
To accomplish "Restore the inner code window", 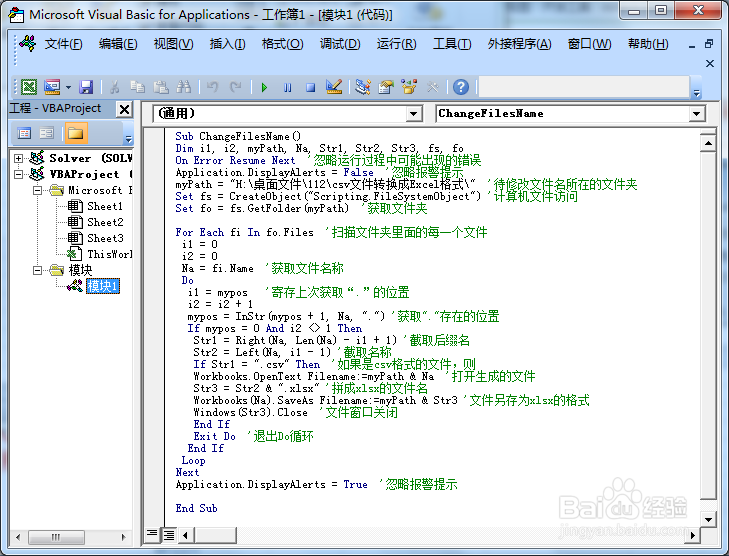I will (x=709, y=44).
